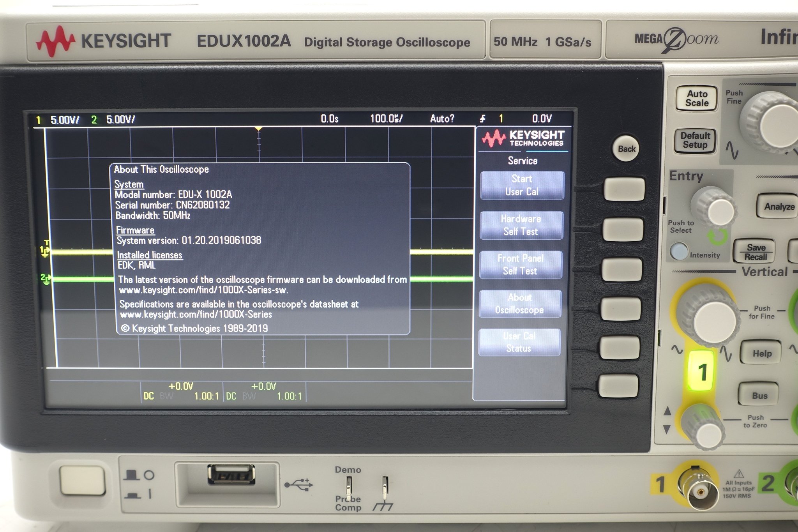Push the Default Setup button
Screen dimensions: 798x532
695,140
